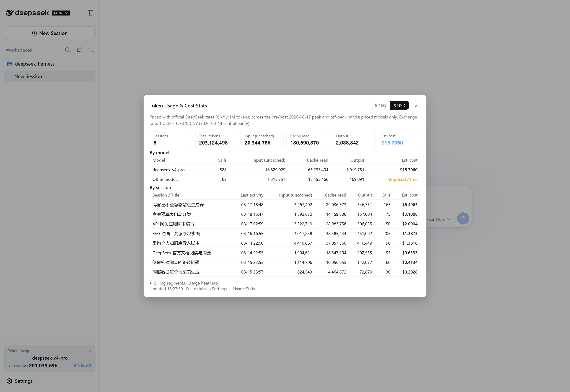Viewport: 570px width, 392px height.
Task: Collapse the sidebar with the panel icon
Action: pyautogui.click(x=90, y=13)
